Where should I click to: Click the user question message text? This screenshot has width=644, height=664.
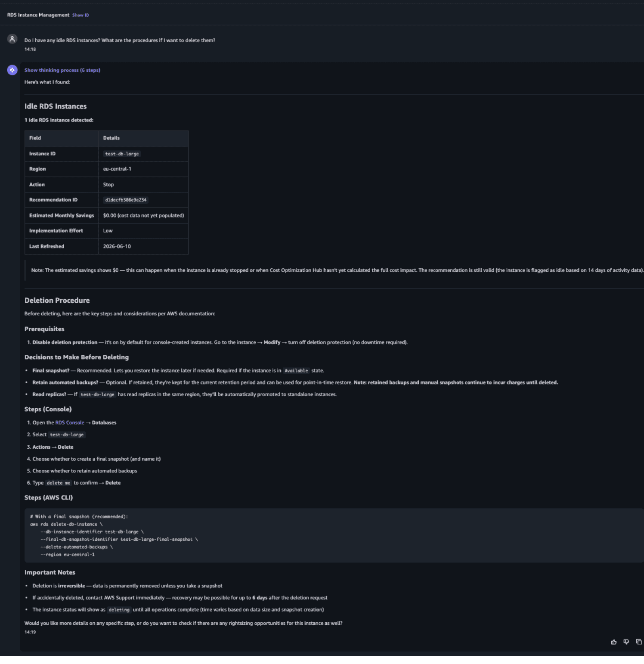pyautogui.click(x=120, y=40)
